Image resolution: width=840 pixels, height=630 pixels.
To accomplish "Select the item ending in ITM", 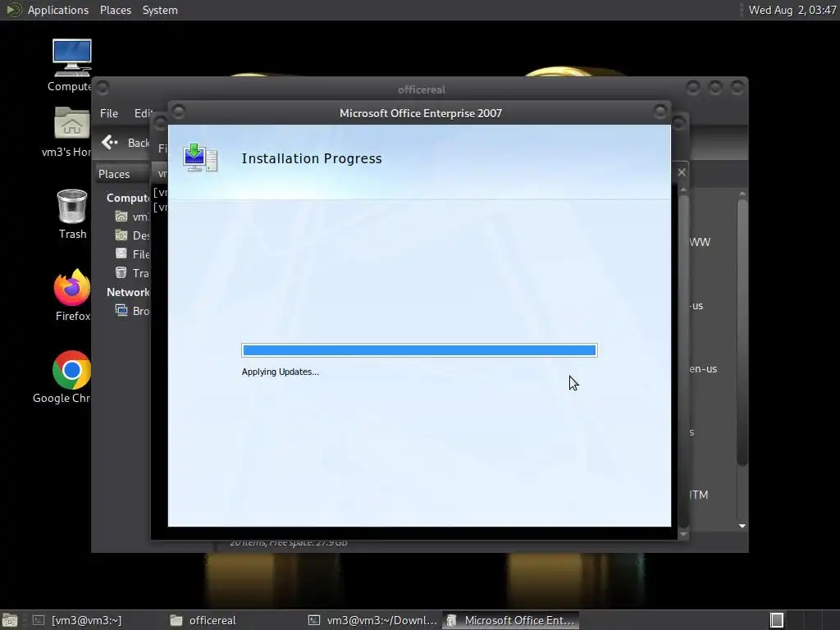I will [699, 495].
